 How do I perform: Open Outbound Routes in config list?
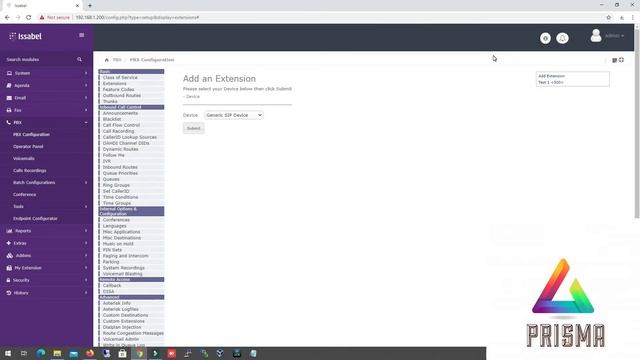pyautogui.click(x=122, y=95)
